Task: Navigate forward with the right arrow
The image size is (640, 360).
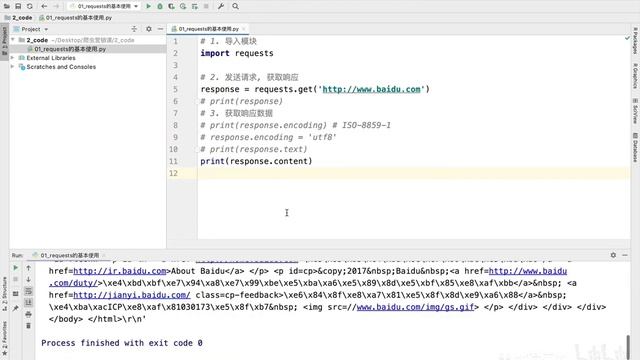Action: 56,6
